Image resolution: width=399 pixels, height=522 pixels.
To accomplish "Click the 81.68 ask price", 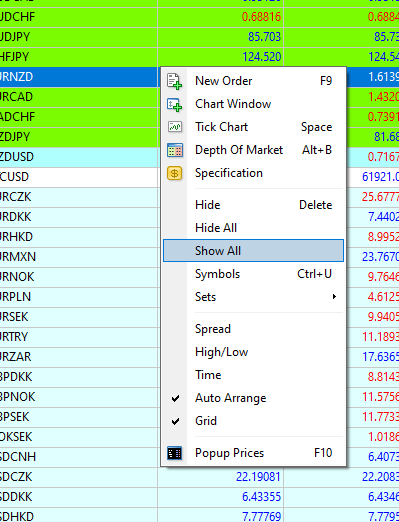I will pos(386,137).
